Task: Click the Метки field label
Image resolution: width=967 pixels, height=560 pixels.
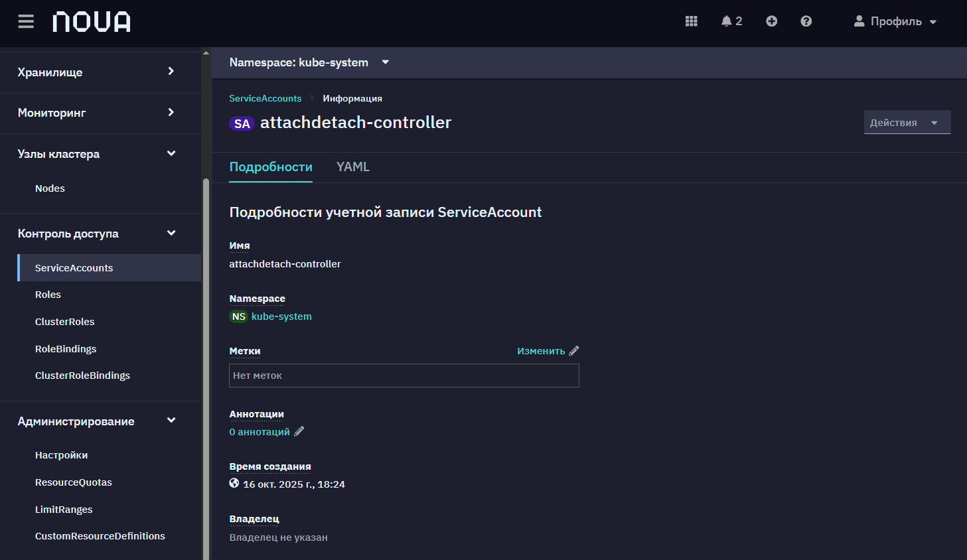Action: [245, 351]
